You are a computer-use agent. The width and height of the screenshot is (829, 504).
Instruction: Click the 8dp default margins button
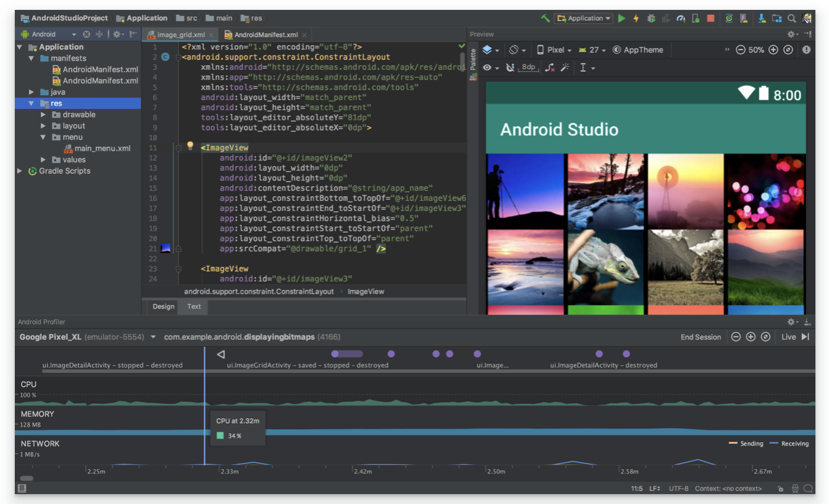528,67
